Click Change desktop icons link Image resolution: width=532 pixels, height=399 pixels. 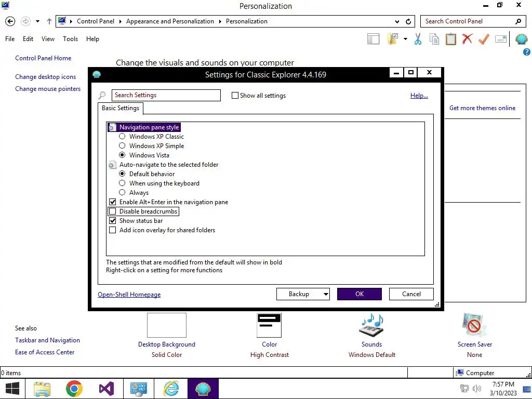(46, 77)
